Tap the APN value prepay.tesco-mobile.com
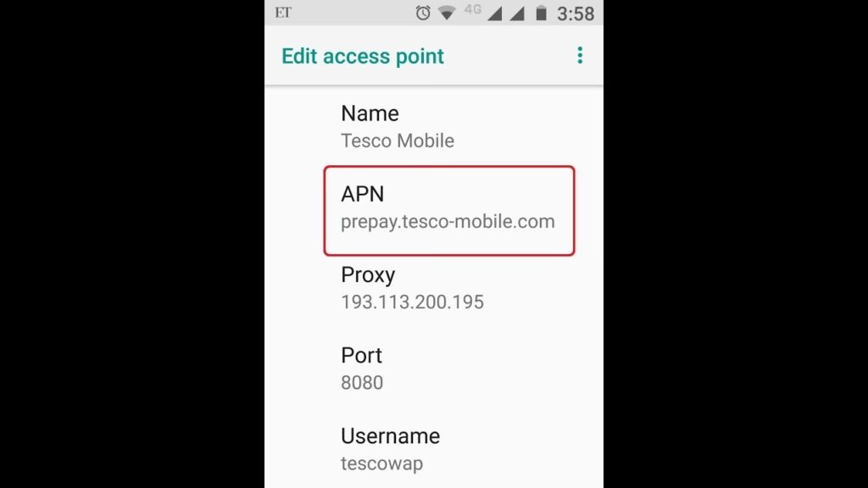The height and width of the screenshot is (488, 868). click(448, 221)
